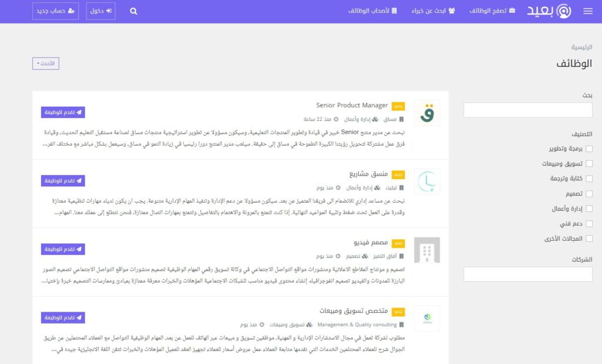602x364 pixels.
Task: Click the دخول login button
Action: coord(101,11)
